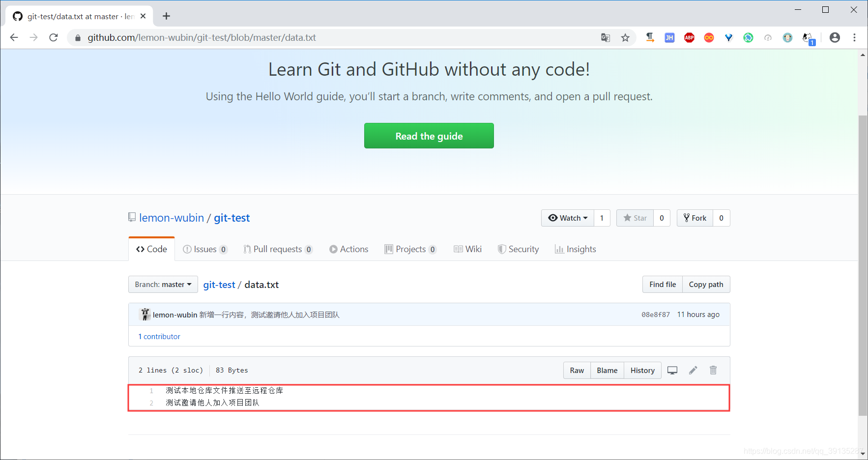
Task: Click the fork count 0
Action: tap(722, 218)
